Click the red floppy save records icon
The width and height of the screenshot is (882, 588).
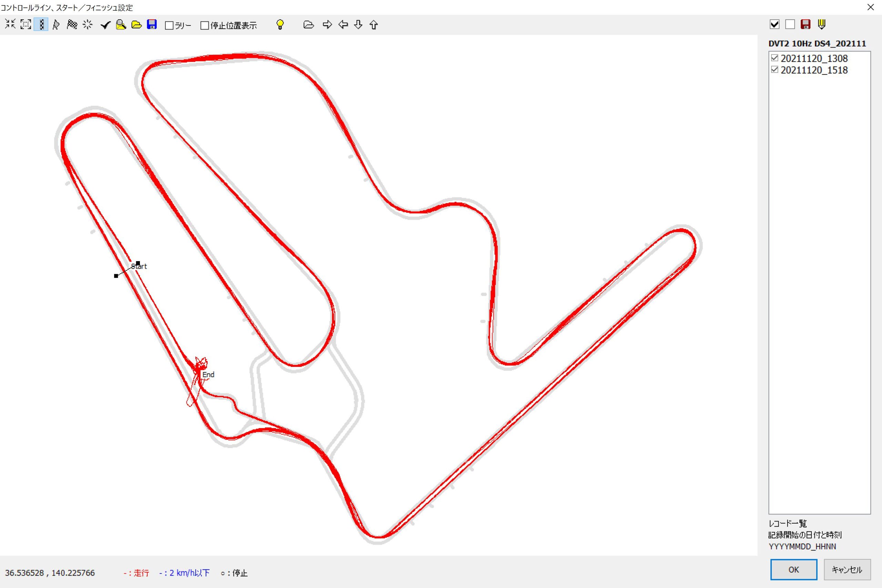click(x=805, y=24)
